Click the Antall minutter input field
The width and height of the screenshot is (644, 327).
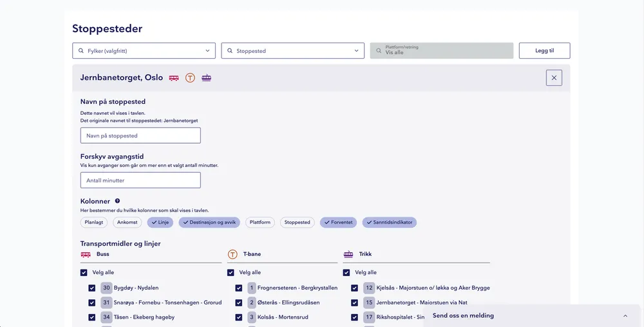point(140,181)
